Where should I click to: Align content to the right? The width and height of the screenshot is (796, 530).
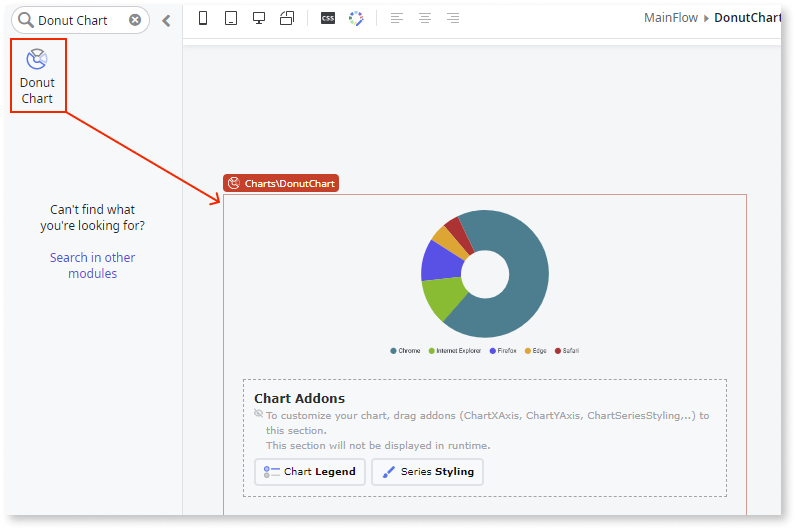point(453,19)
